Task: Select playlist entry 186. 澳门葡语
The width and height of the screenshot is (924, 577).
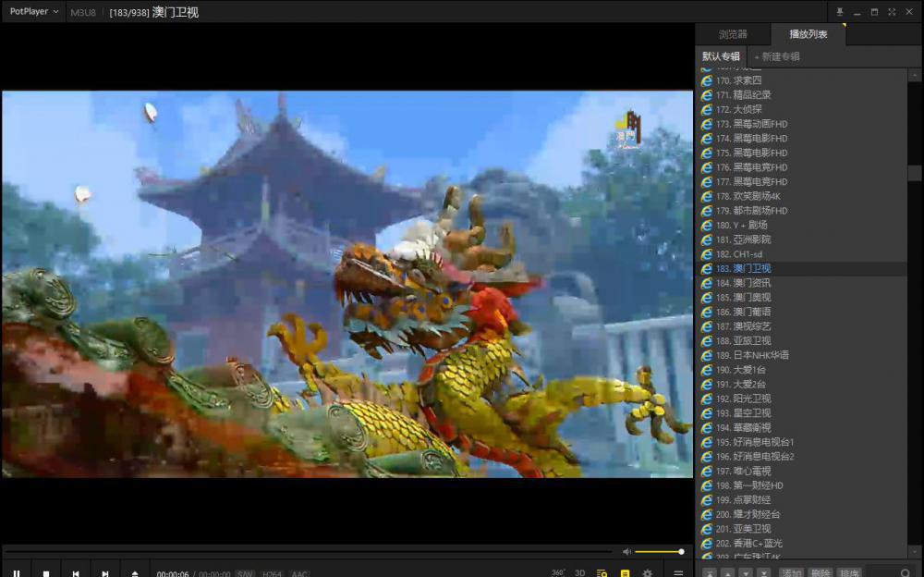Action: [803, 312]
